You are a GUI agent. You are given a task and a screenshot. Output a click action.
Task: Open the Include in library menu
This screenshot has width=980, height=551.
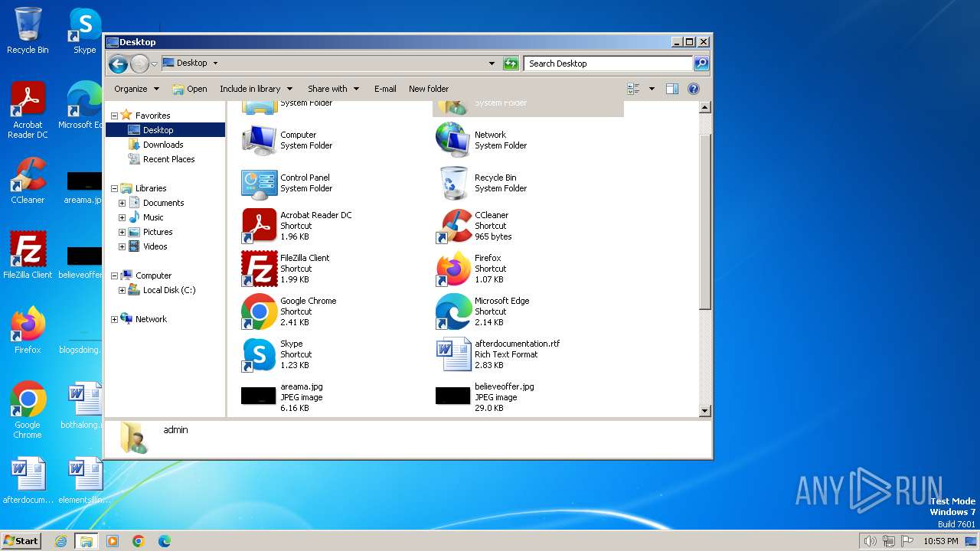click(x=256, y=89)
